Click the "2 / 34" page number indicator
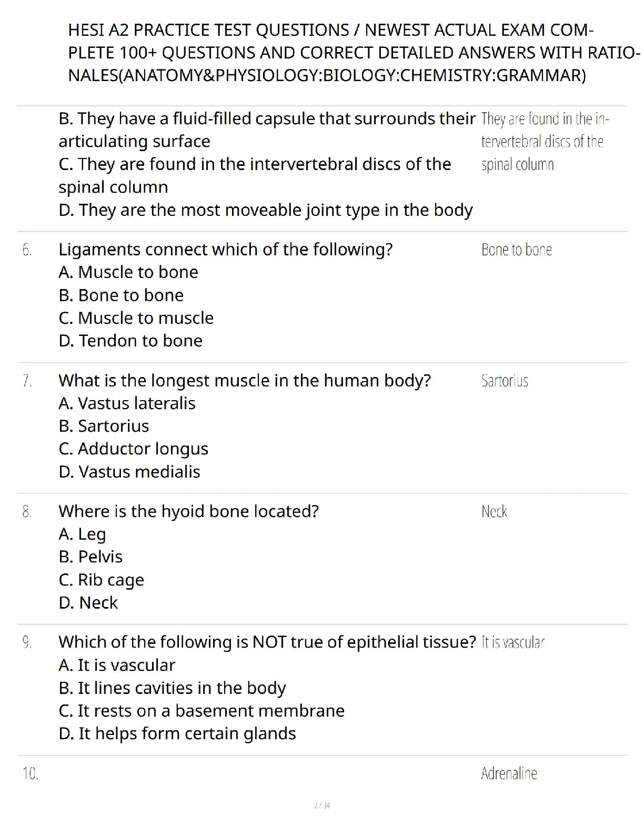The image size is (644, 834). 321,805
